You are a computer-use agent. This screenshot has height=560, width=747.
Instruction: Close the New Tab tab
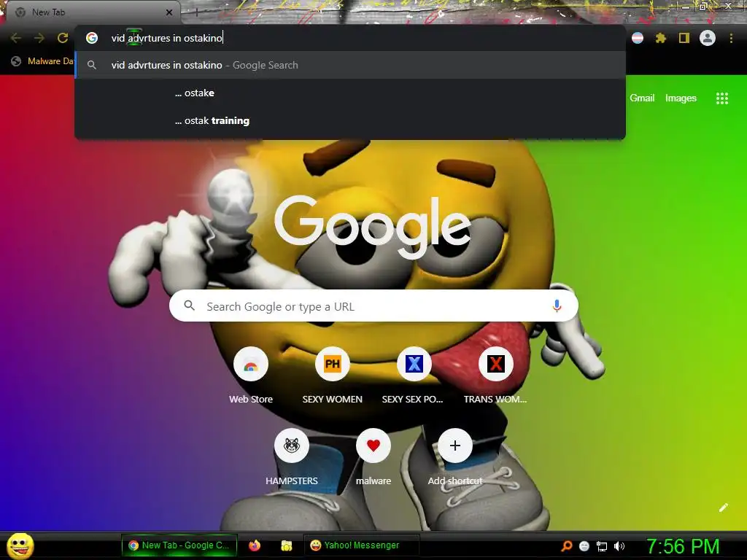(169, 12)
